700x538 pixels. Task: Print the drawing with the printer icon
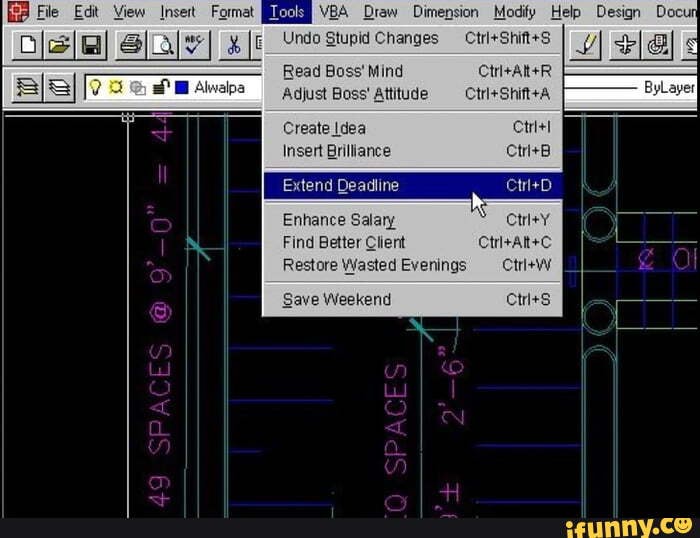coord(131,44)
